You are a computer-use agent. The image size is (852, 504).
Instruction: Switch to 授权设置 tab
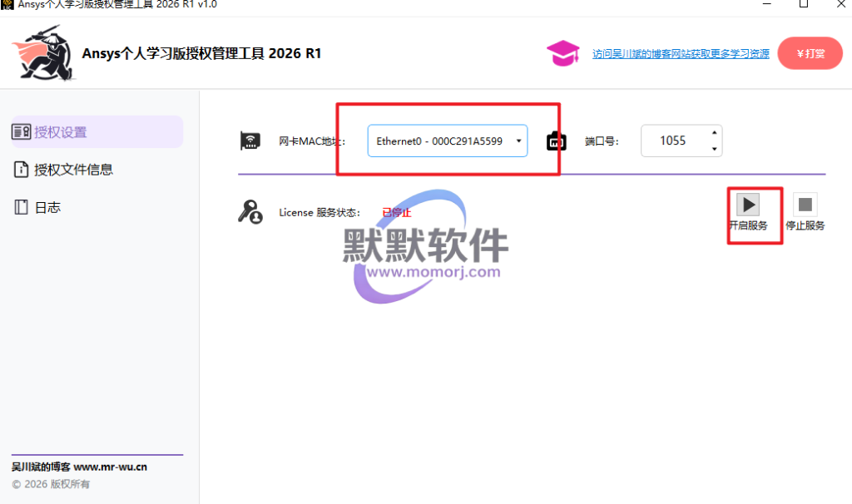click(x=60, y=132)
